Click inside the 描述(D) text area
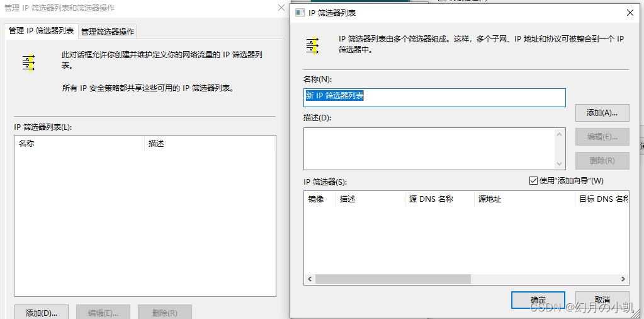This screenshot has width=644, height=319. [x=430, y=148]
